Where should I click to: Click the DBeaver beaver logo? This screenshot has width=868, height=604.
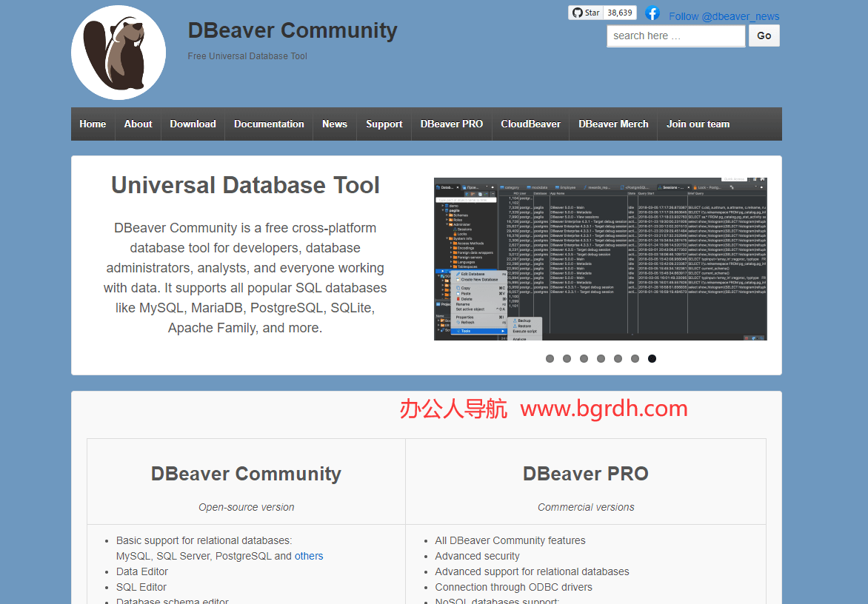118,53
